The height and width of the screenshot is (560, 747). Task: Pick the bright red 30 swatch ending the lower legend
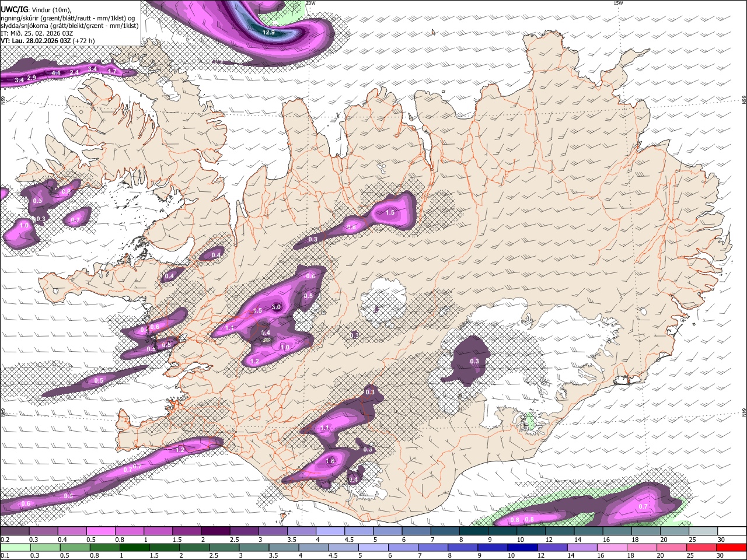coord(732,547)
